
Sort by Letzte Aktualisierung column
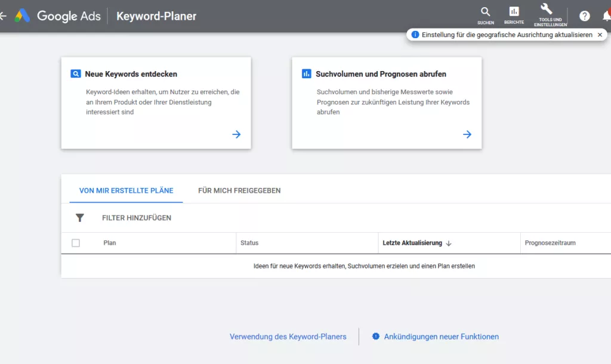[x=412, y=243]
